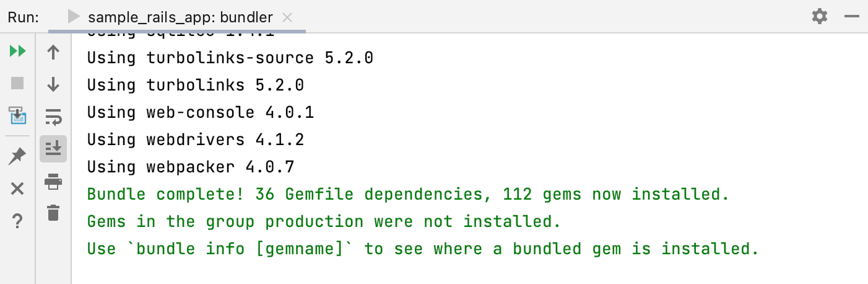This screenshot has width=868, height=284.
Task: Click the green Rerun button
Action: (x=17, y=51)
